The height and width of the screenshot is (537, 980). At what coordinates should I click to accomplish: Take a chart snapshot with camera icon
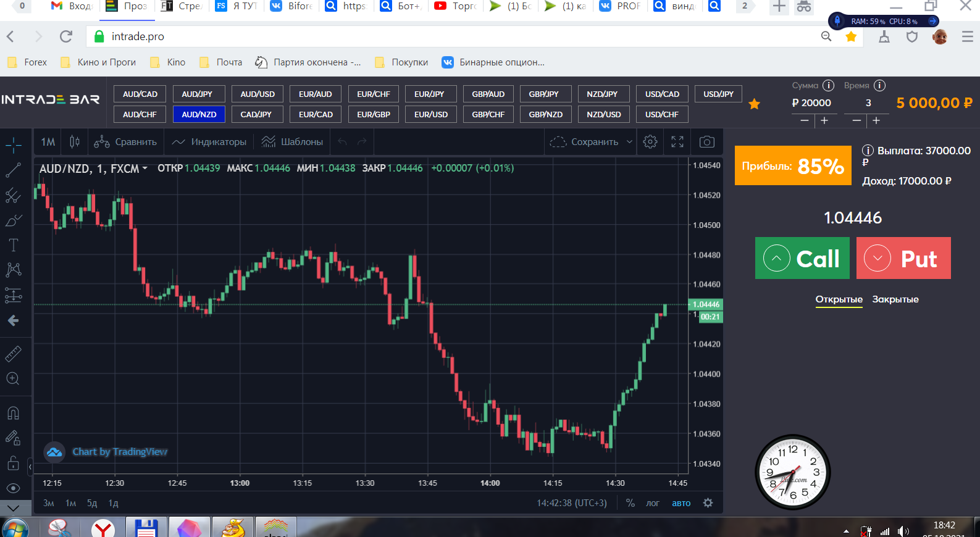click(x=707, y=142)
